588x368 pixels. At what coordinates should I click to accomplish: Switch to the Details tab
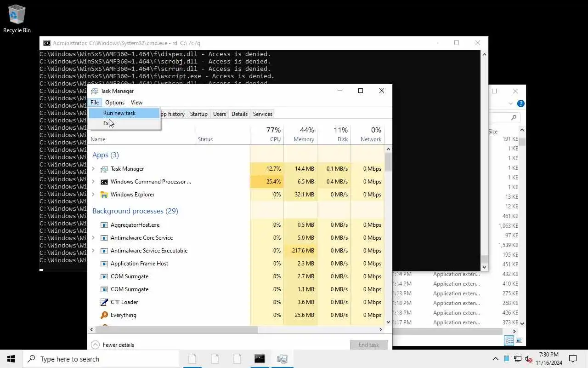click(x=239, y=114)
